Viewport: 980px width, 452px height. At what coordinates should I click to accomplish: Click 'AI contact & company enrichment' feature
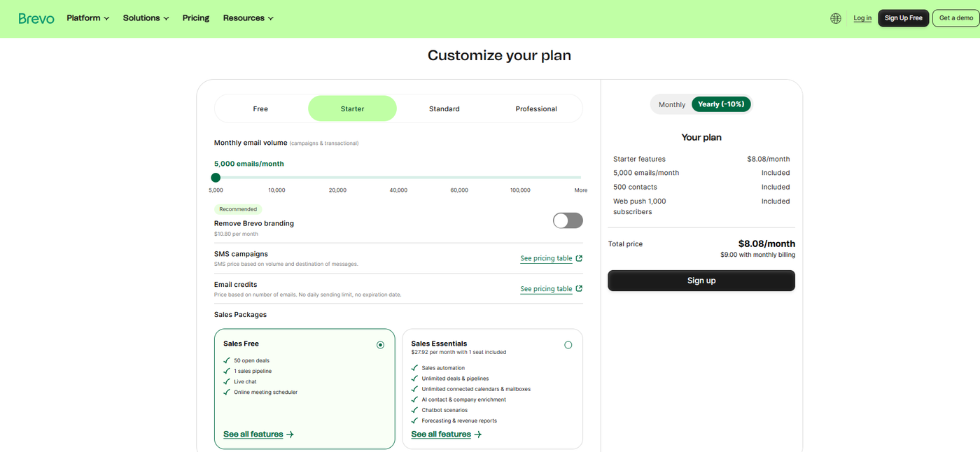tap(463, 400)
